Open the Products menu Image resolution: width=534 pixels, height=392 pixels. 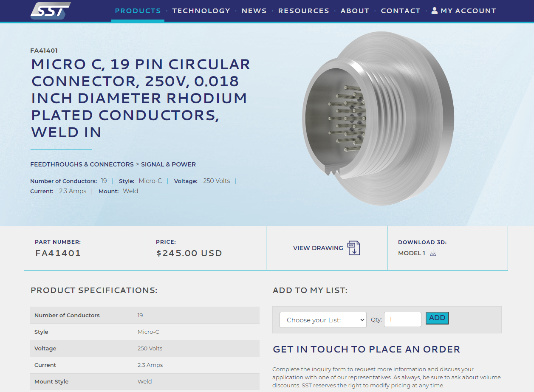138,11
